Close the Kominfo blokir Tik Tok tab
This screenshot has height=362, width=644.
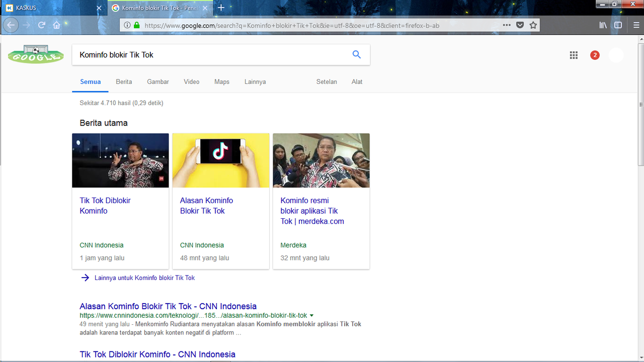pyautogui.click(x=205, y=8)
